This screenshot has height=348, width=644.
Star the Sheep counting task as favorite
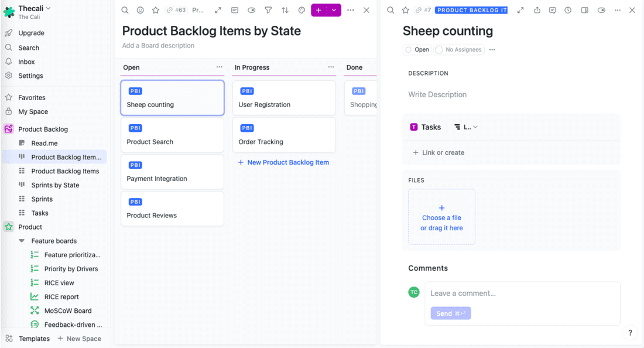coord(405,10)
